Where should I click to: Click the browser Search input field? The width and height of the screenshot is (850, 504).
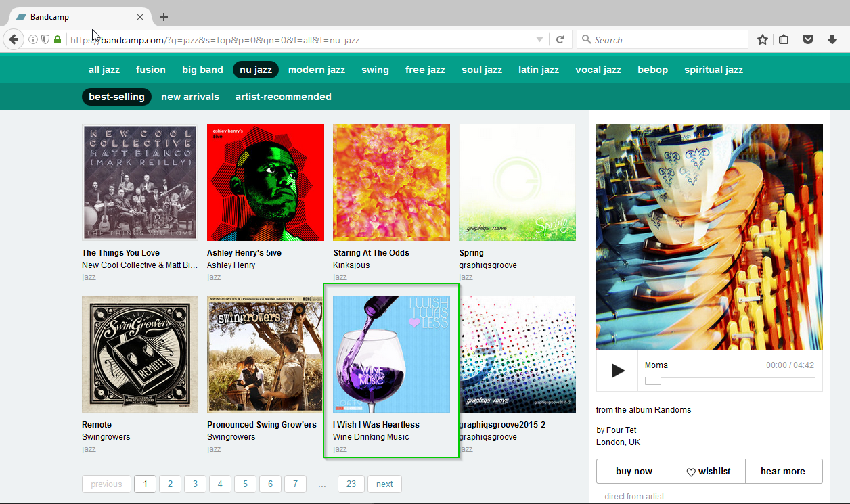click(x=663, y=40)
